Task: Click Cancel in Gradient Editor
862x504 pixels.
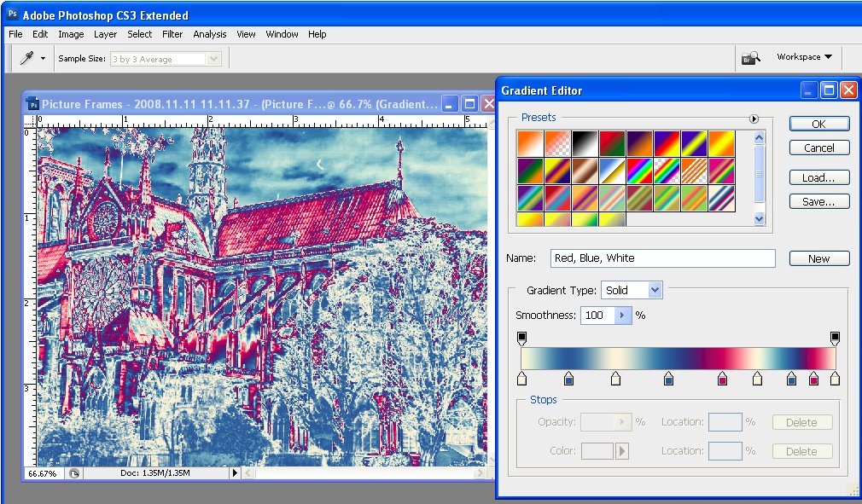Action: pos(819,148)
